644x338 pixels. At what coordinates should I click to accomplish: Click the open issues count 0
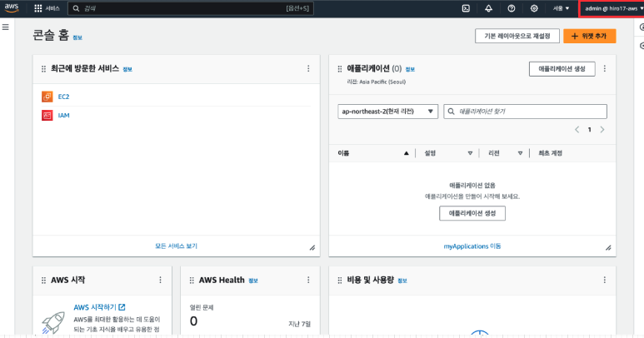[x=193, y=321]
